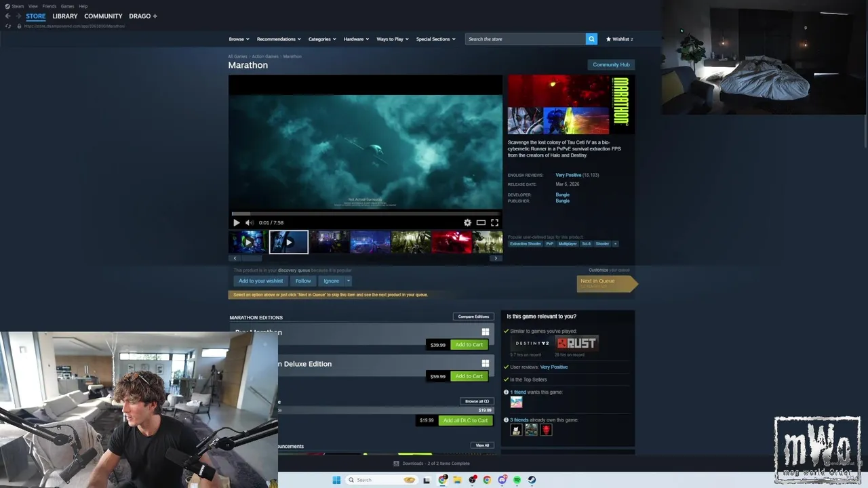Screen dimensions: 868x488
Task: Select the red screenshot thumbnail
Action: point(452,242)
